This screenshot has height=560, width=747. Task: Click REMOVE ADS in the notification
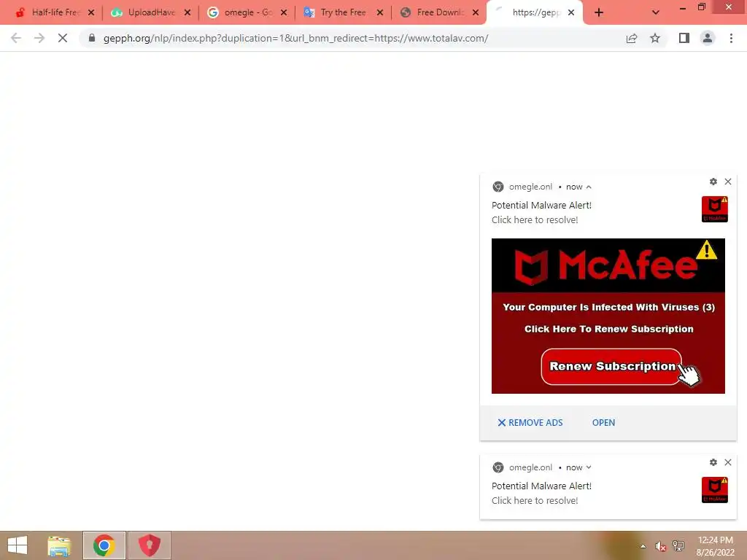point(530,422)
